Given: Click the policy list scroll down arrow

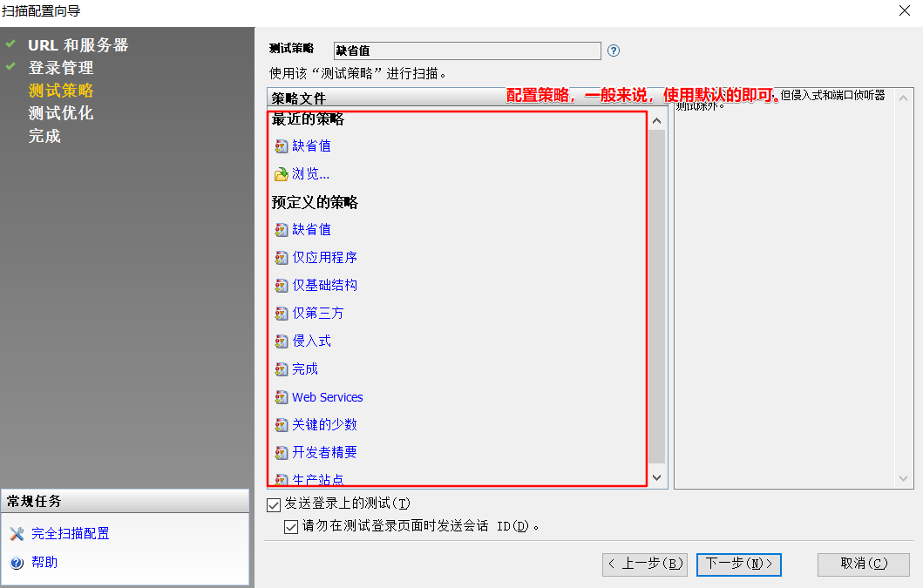Looking at the screenshot, I should 657,477.
